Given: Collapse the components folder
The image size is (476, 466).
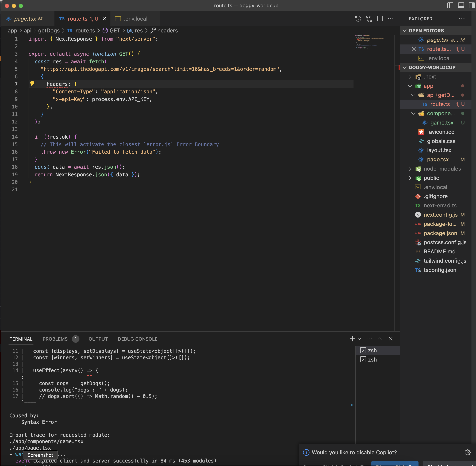Looking at the screenshot, I should click(414, 114).
